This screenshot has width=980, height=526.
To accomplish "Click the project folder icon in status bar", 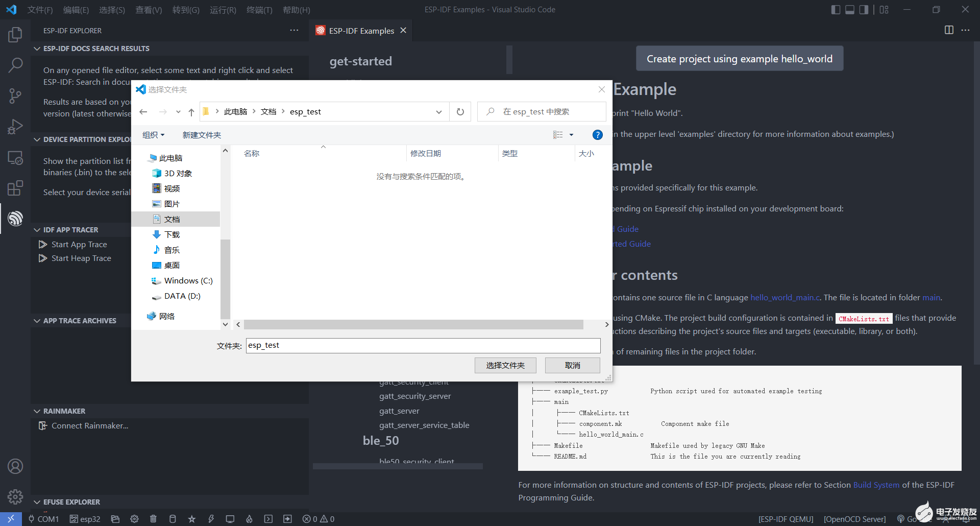I will (x=115, y=519).
